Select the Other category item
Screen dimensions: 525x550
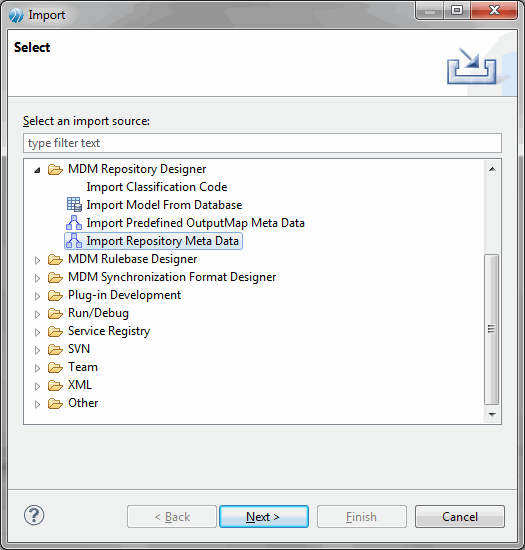[x=83, y=403]
